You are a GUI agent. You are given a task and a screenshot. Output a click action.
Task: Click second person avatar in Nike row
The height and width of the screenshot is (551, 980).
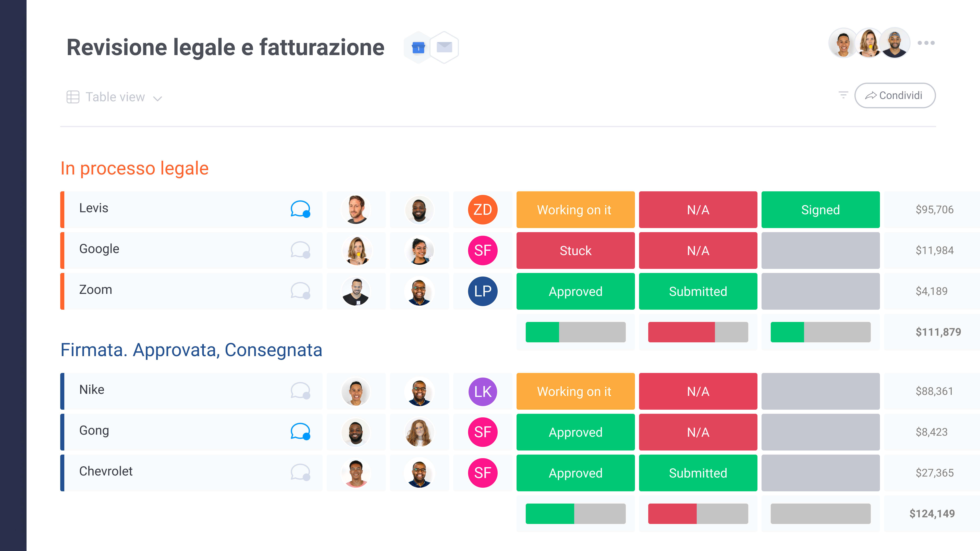tap(419, 391)
